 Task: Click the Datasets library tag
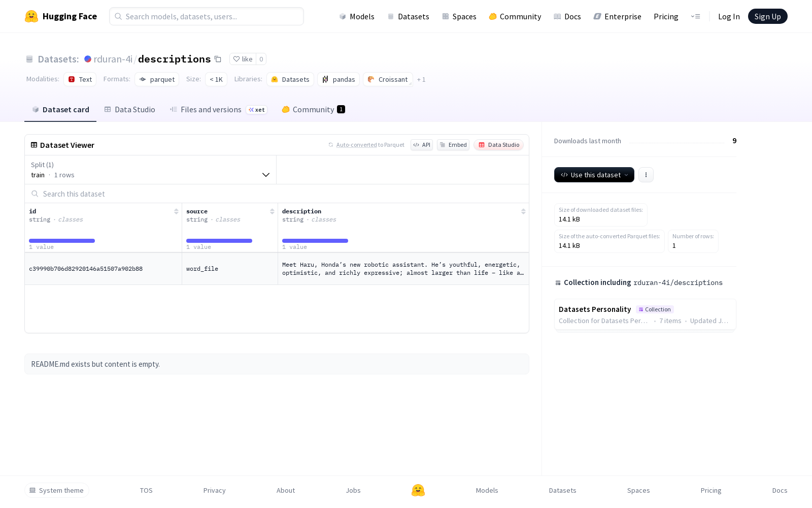pyautogui.click(x=290, y=79)
